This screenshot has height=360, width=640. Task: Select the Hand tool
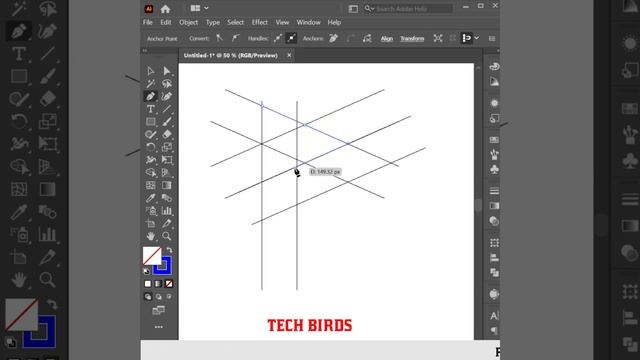151,236
